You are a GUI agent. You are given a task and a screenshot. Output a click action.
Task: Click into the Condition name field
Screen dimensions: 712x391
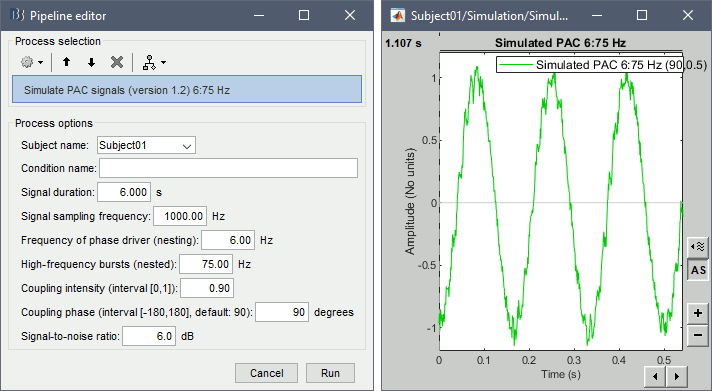point(228,168)
